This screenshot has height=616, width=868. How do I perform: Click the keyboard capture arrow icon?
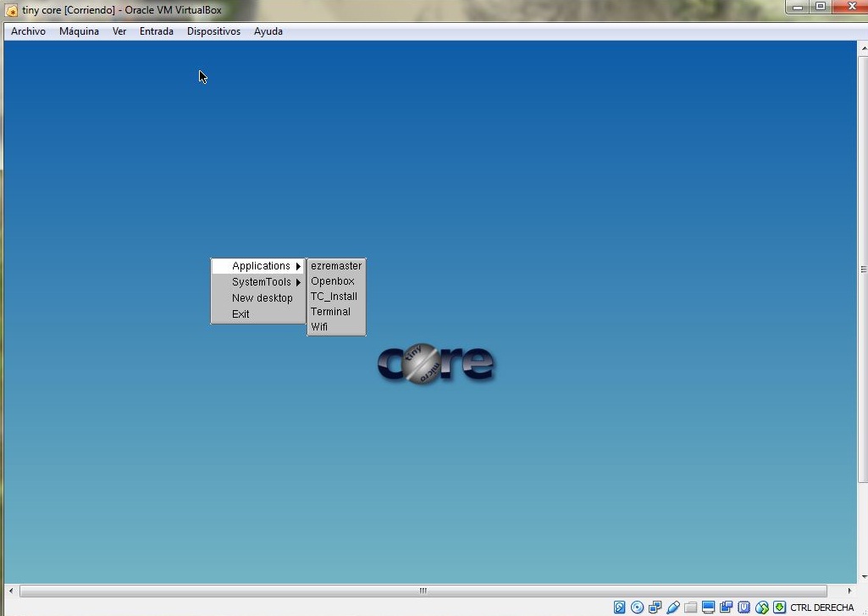(779, 608)
